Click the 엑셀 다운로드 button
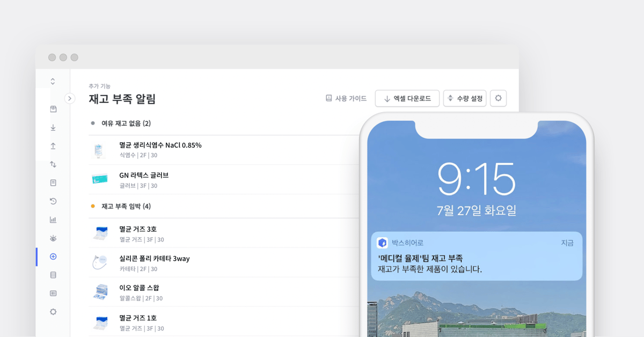This screenshot has height=337, width=644. (x=407, y=99)
